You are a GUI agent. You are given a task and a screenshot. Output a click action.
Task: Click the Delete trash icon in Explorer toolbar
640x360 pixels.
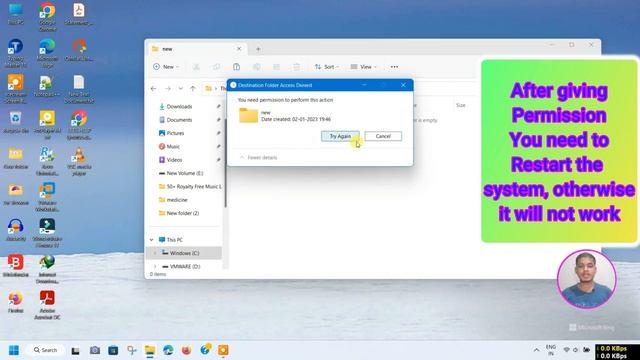click(296, 67)
